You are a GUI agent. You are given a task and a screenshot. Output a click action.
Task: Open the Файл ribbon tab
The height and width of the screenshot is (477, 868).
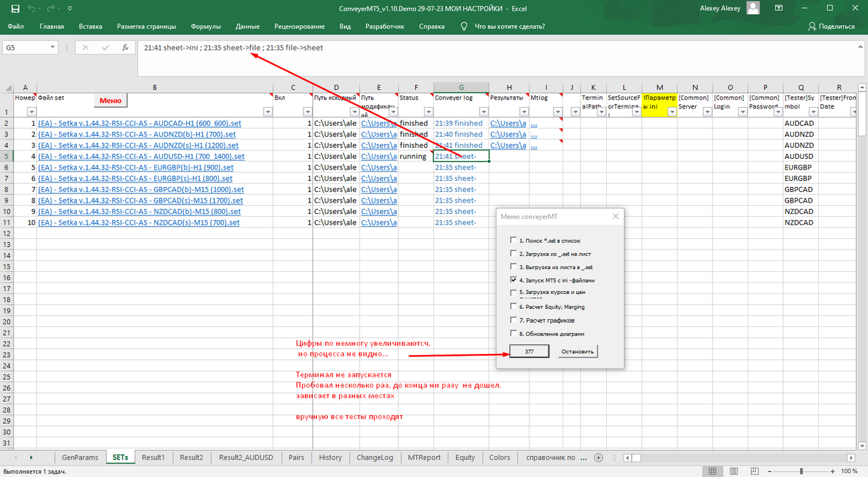click(15, 26)
